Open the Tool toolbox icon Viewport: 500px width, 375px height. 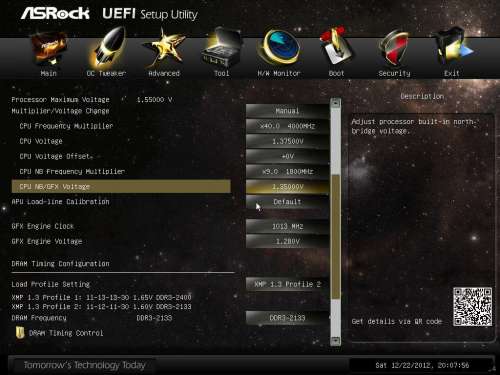point(222,48)
